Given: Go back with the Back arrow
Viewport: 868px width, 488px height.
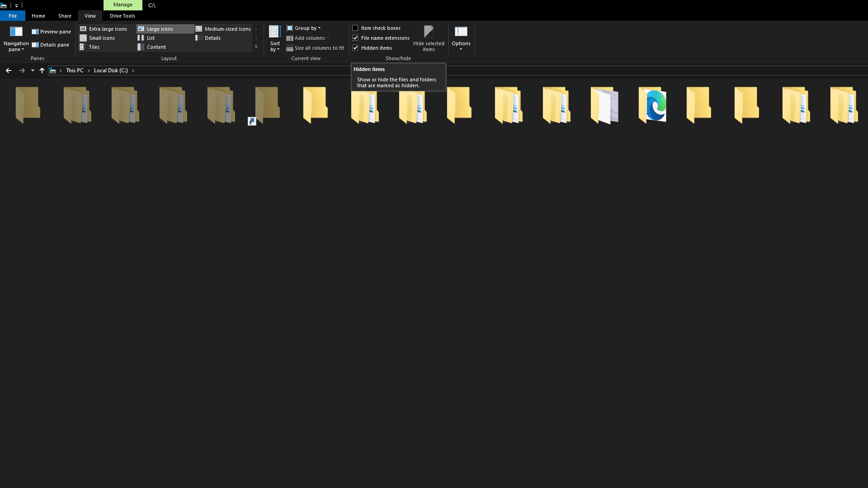Looking at the screenshot, I should [9, 70].
